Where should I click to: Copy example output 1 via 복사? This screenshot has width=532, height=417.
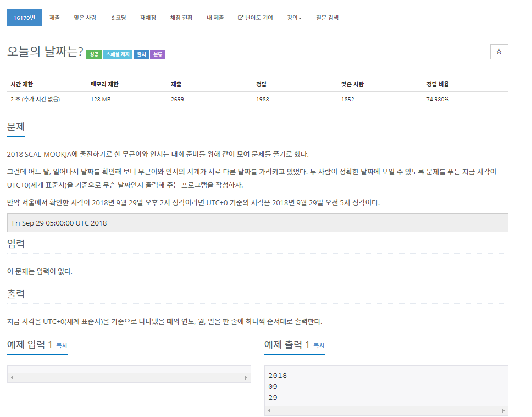[x=319, y=345]
